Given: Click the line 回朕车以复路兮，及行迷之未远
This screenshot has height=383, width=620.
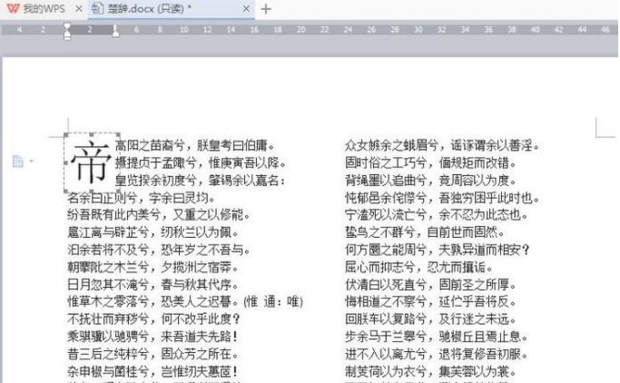Looking at the screenshot, I should coord(431,319).
